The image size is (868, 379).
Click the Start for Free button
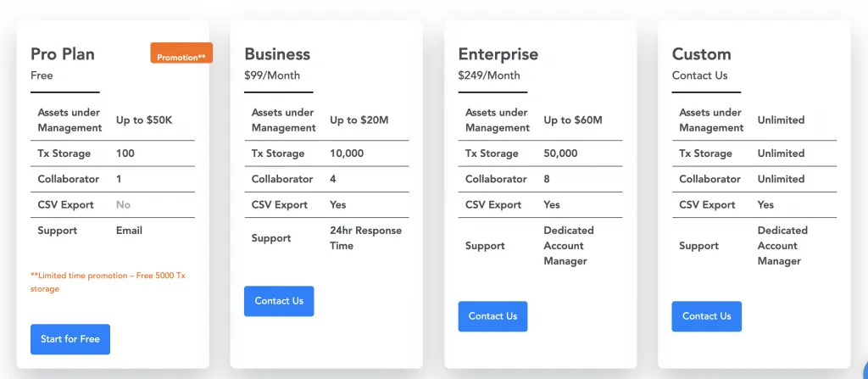coord(70,339)
